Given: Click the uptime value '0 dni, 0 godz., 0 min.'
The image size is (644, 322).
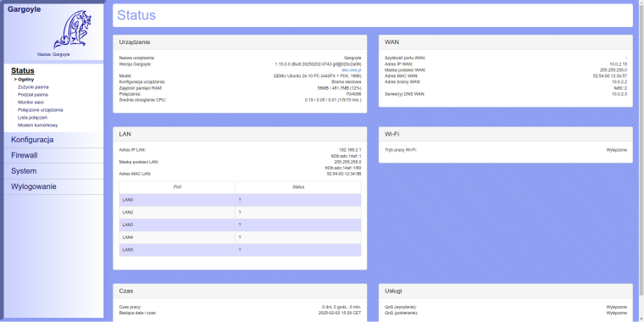Looking at the screenshot, I should 341,307.
